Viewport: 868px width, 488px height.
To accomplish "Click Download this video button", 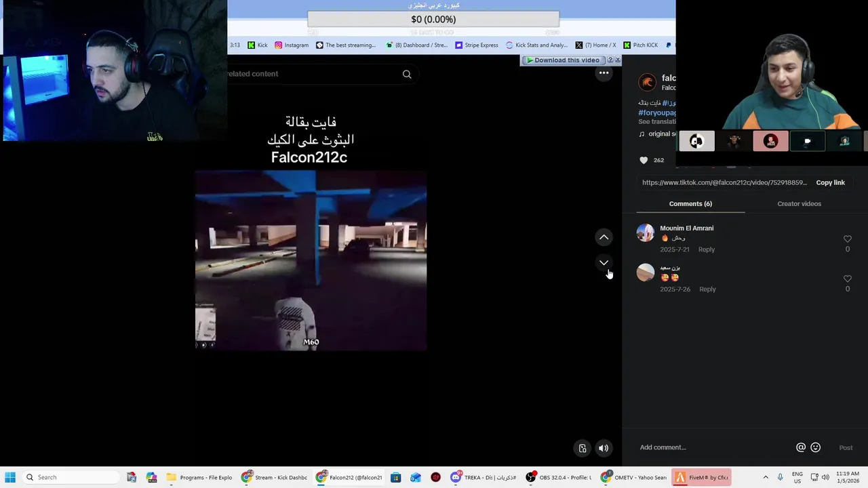I will 563,60.
